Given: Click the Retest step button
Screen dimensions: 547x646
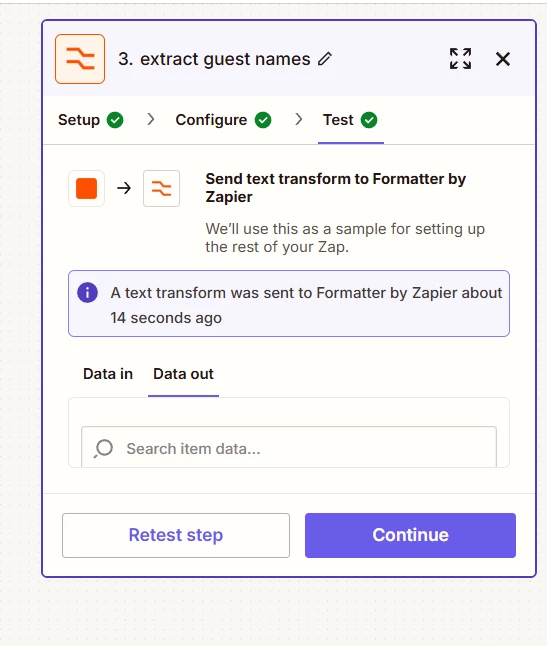Looking at the screenshot, I should 176,535.
